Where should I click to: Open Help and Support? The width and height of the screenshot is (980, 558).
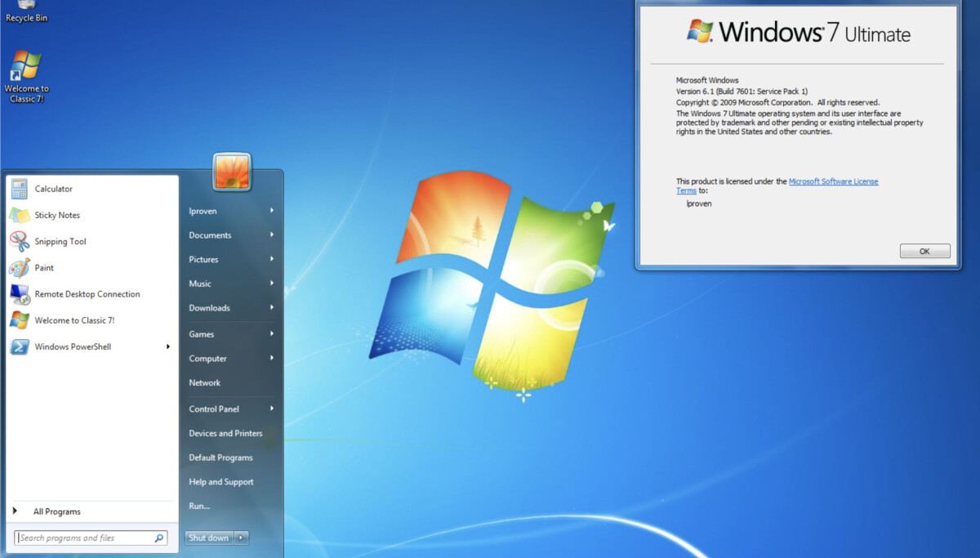[221, 482]
